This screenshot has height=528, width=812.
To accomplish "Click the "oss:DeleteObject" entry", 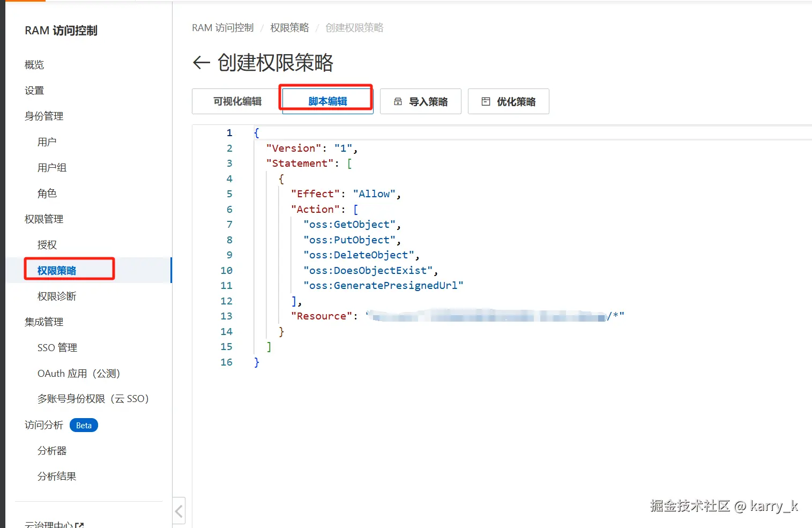I will pos(361,255).
